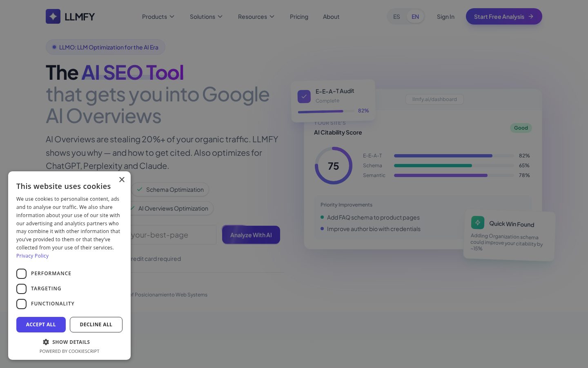
Task: Click the LLMFY brand name text
Action: point(80,17)
